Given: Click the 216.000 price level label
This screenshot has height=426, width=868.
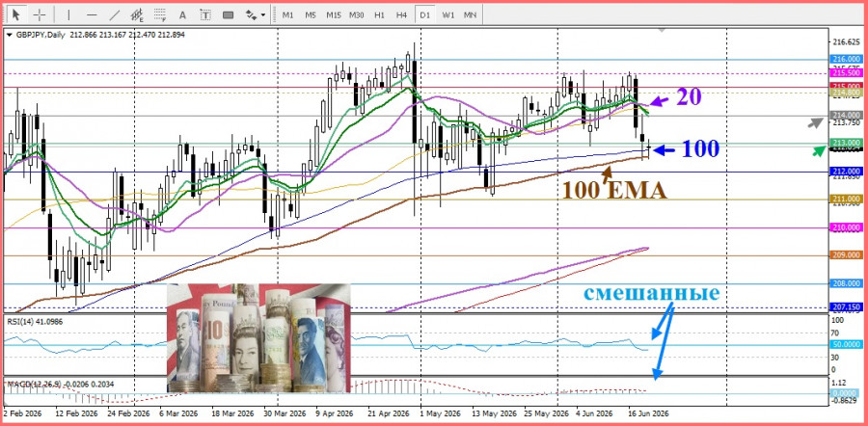Looking at the screenshot, I should 845,59.
